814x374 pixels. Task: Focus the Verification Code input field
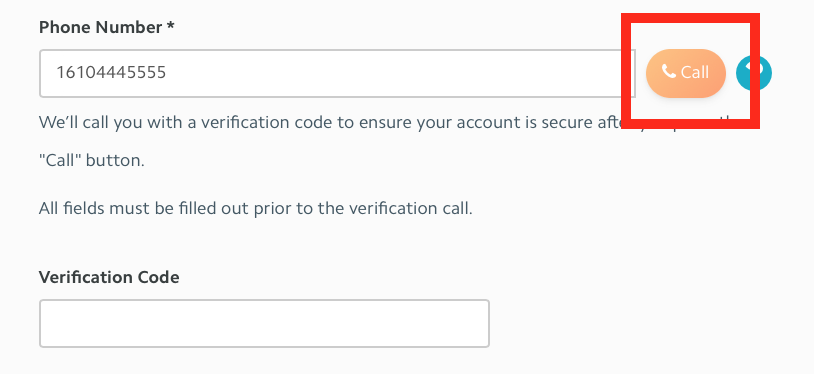tap(264, 323)
